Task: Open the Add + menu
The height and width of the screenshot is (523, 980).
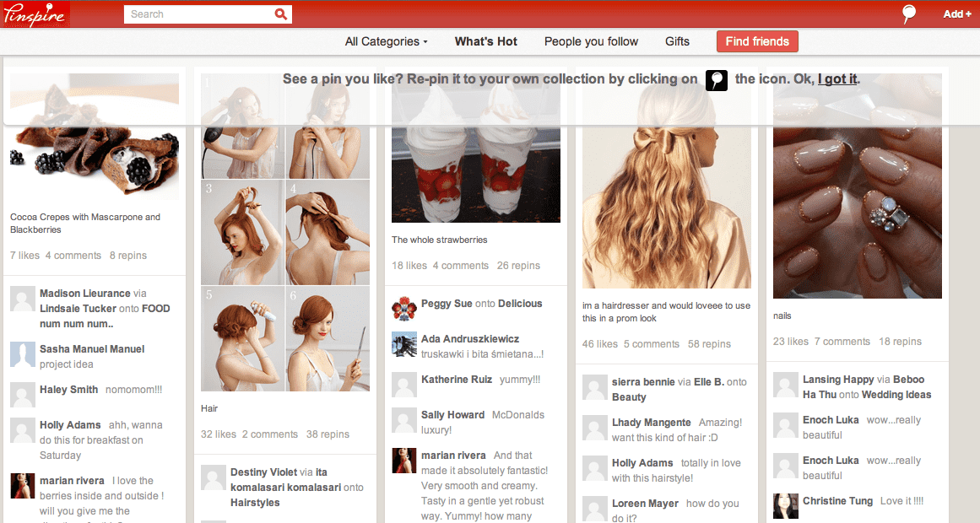Action: (x=957, y=13)
